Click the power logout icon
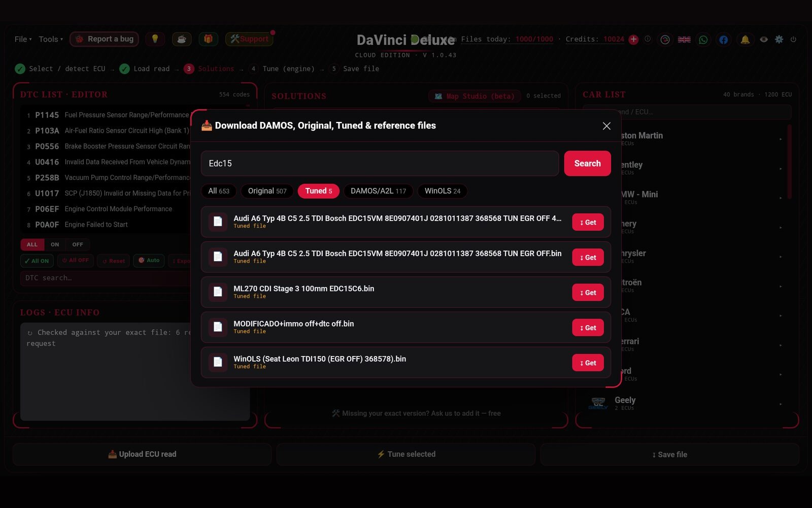Screen dimensions: 812x508 tap(793, 39)
